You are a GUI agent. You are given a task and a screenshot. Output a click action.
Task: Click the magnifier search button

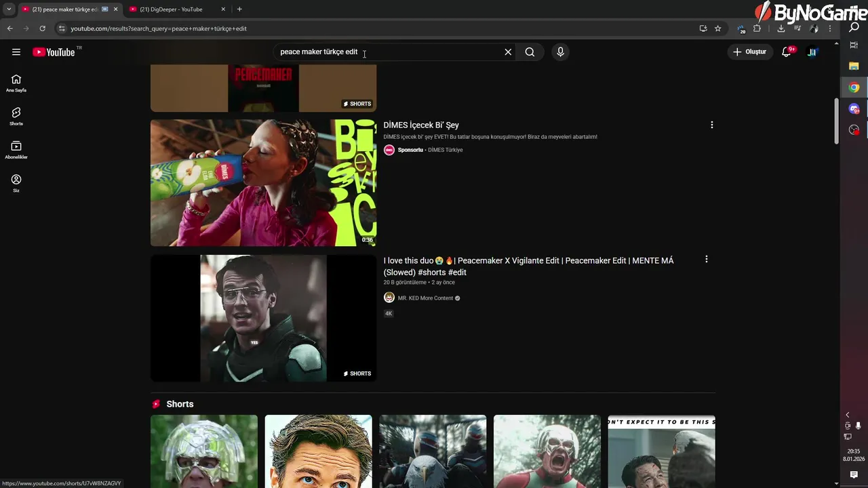point(530,52)
